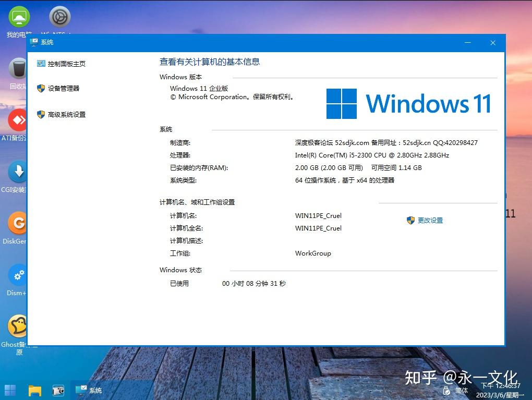Select the full computer name beside 计算机全名
The image size is (532, 400).
pyautogui.click(x=318, y=228)
